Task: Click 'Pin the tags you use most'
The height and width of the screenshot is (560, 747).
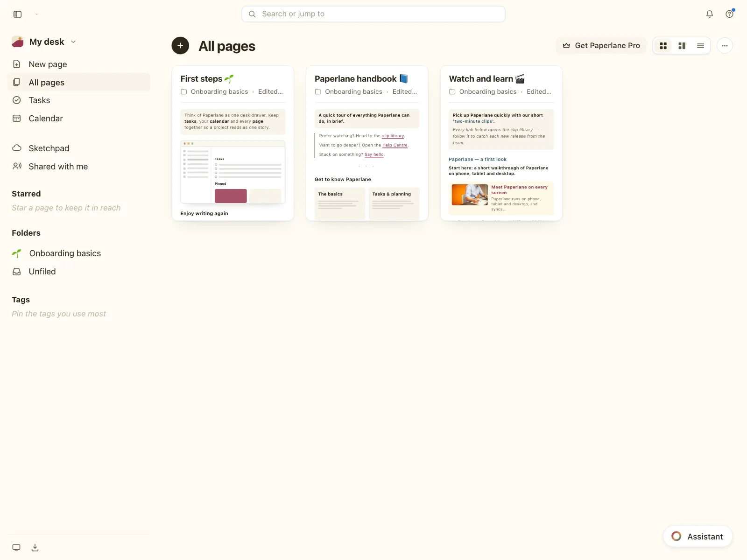Action: [x=59, y=314]
